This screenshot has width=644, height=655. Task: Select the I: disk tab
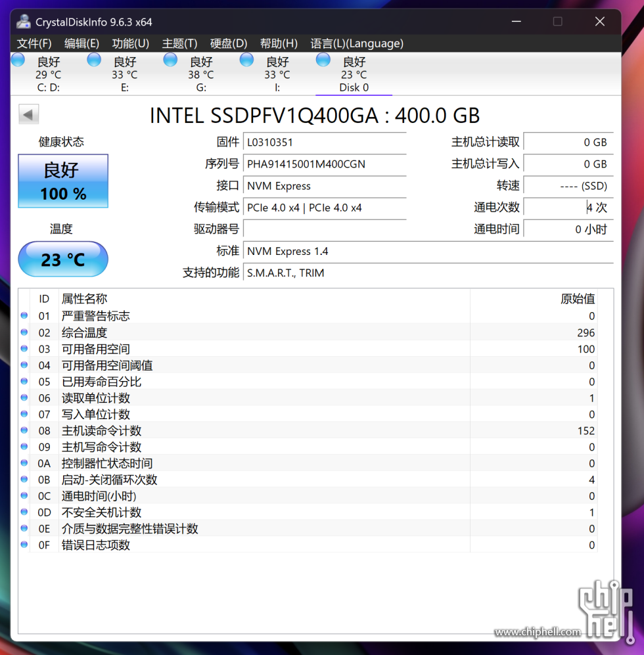tap(277, 74)
